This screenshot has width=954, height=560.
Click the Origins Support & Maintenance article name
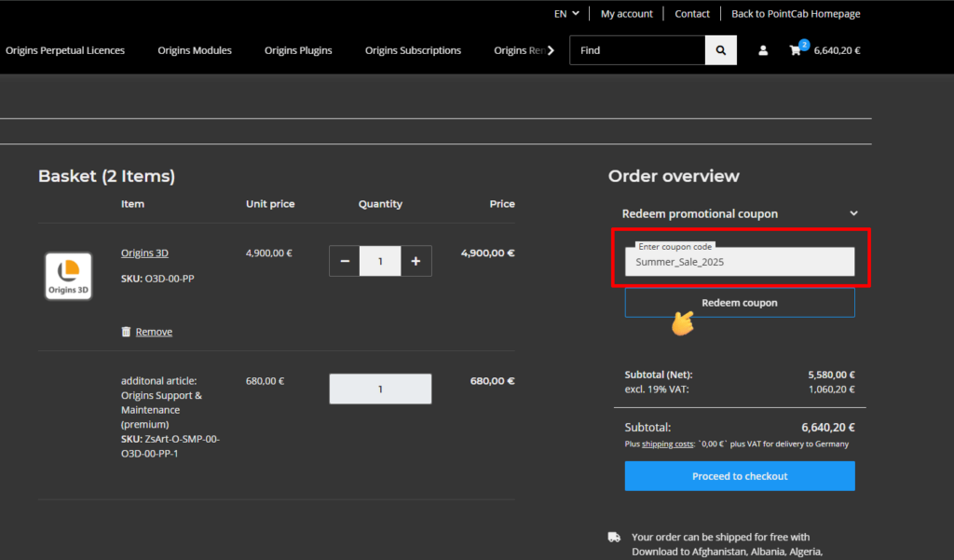click(x=161, y=410)
